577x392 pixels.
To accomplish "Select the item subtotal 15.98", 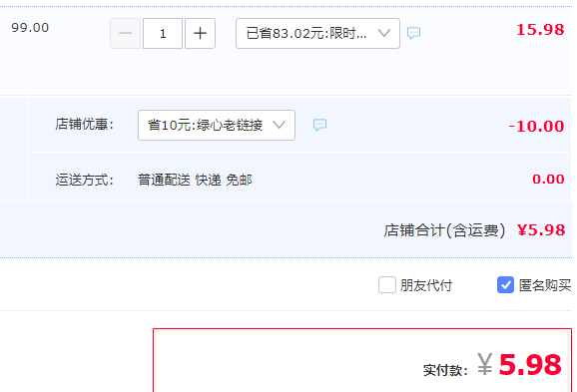I will [540, 30].
